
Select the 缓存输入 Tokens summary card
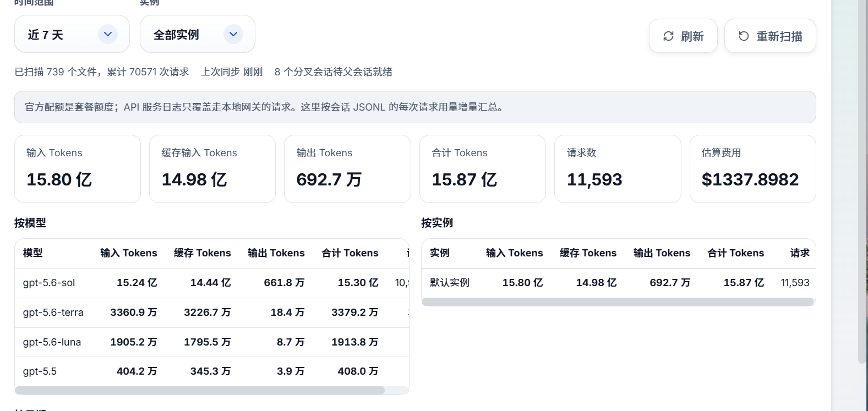(x=212, y=169)
